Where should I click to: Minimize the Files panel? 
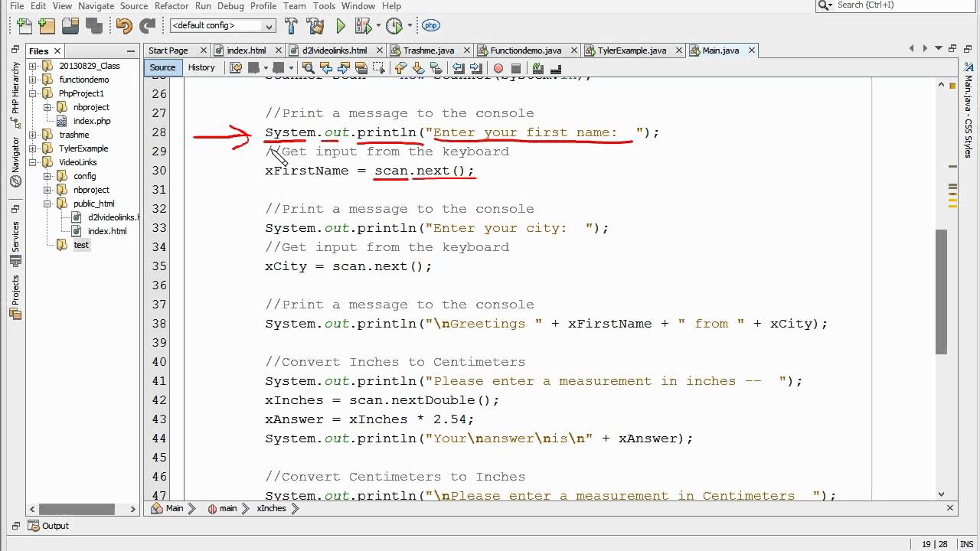point(132,51)
